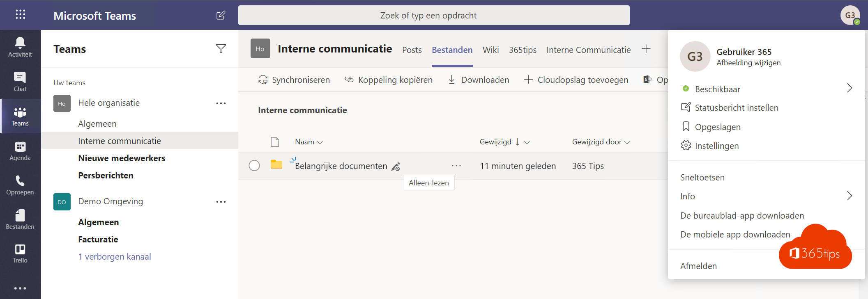Open actions ellipsis for Belangrijke documenten
This screenshot has width=868, height=299.
(x=456, y=166)
